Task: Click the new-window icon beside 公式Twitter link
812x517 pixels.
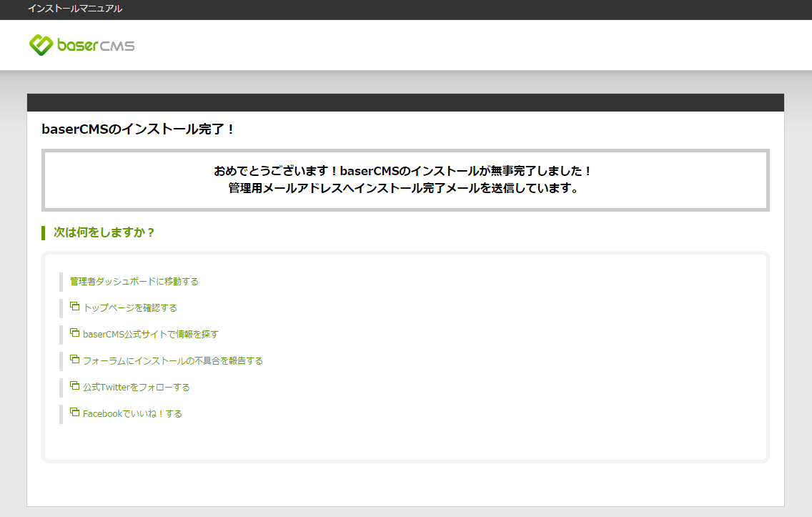Action: tap(74, 385)
